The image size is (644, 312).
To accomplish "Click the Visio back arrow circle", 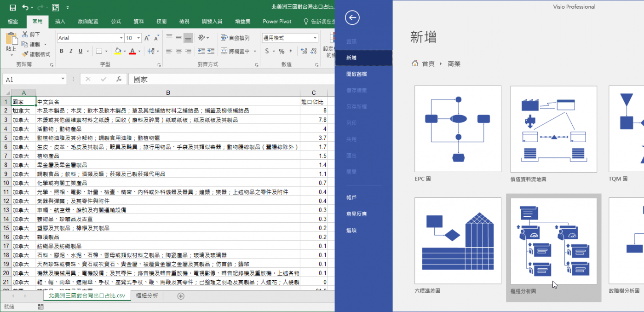I will pyautogui.click(x=352, y=17).
